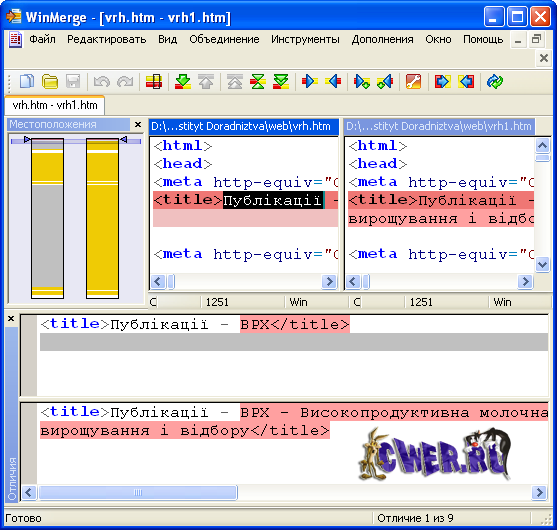Click left pane horizontal scroll left arrow
The width and height of the screenshot is (557, 530).
pos(158,282)
